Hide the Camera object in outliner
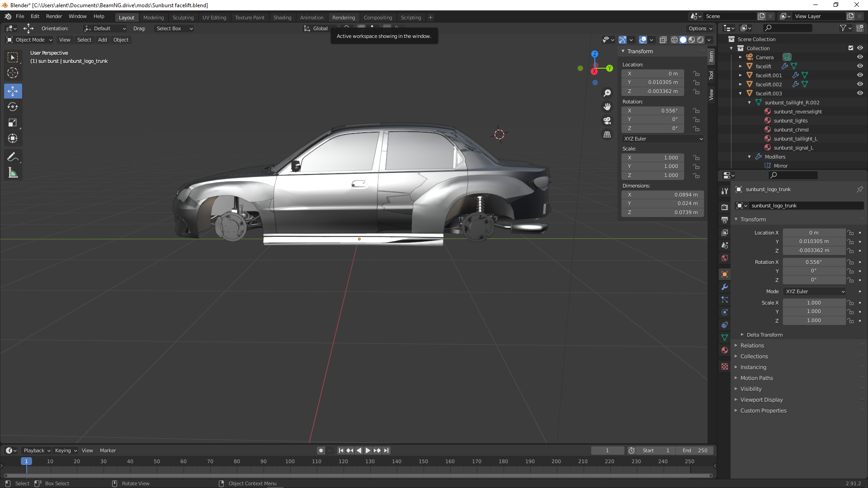This screenshot has width=868, height=488. [x=860, y=57]
